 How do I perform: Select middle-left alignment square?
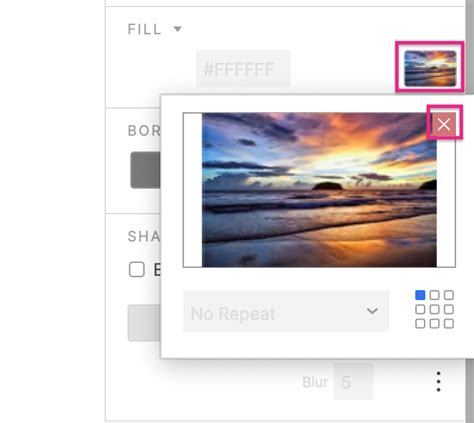(x=420, y=309)
